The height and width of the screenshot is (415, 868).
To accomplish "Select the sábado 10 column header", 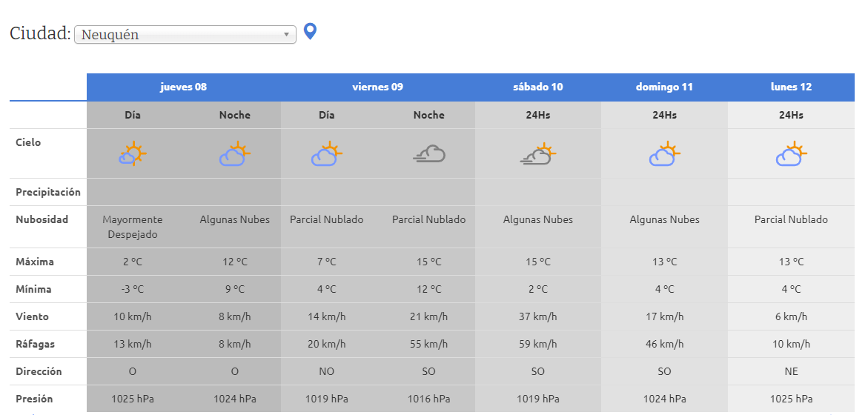I will pos(537,87).
